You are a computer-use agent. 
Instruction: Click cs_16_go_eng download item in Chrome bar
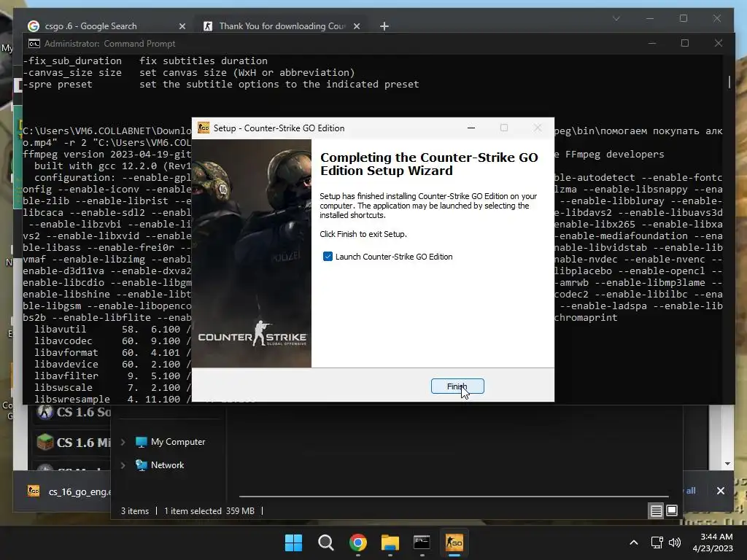tap(69, 491)
